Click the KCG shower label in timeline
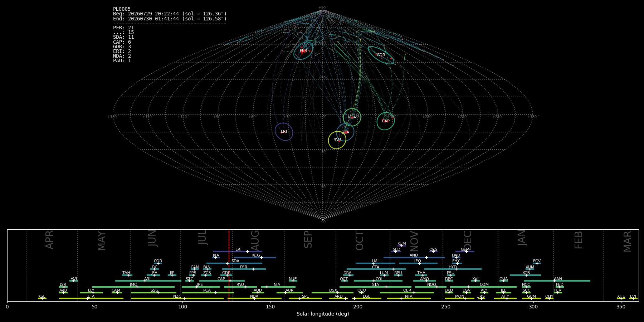 tap(256, 255)
